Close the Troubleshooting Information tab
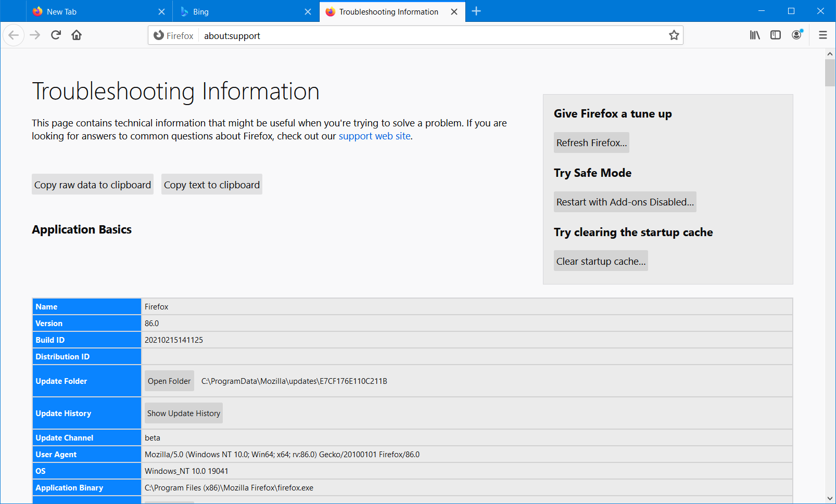The height and width of the screenshot is (504, 836). tap(454, 12)
